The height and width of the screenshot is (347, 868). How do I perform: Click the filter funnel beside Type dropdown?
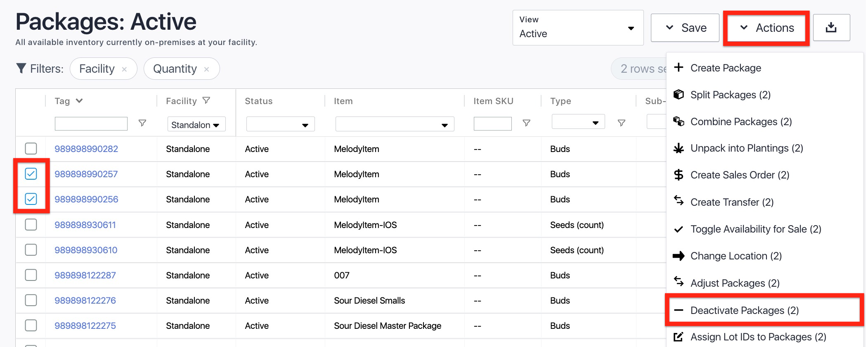point(621,123)
